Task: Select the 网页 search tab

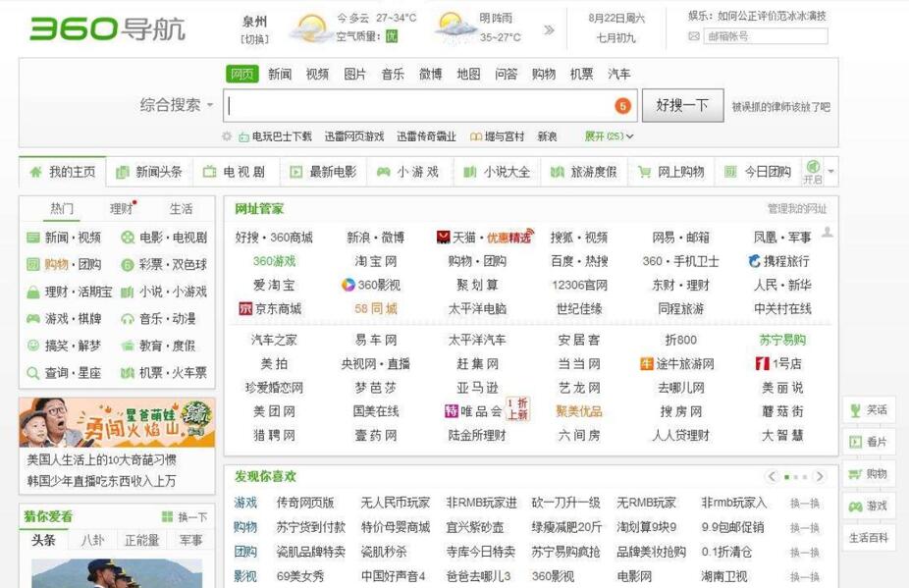Action: [x=242, y=74]
